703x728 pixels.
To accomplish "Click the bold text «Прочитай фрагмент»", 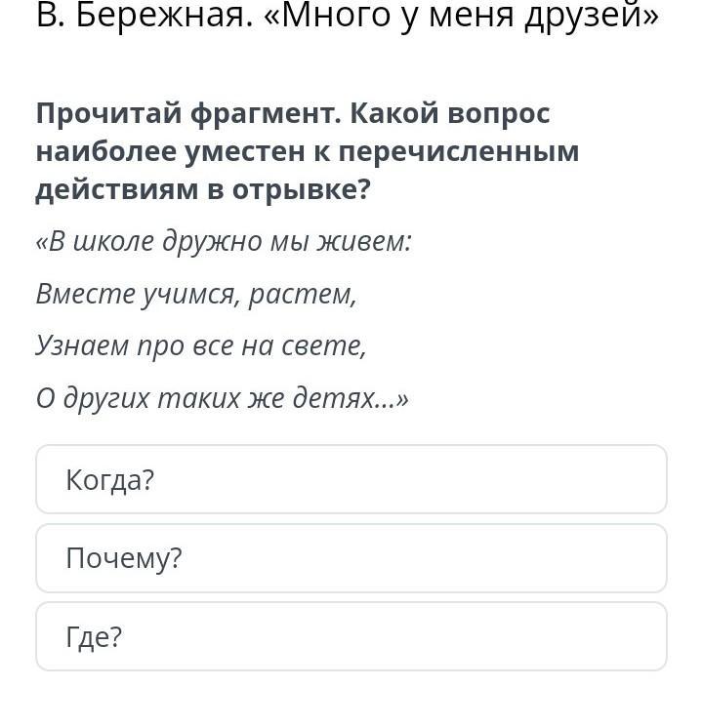I will click(x=188, y=113).
